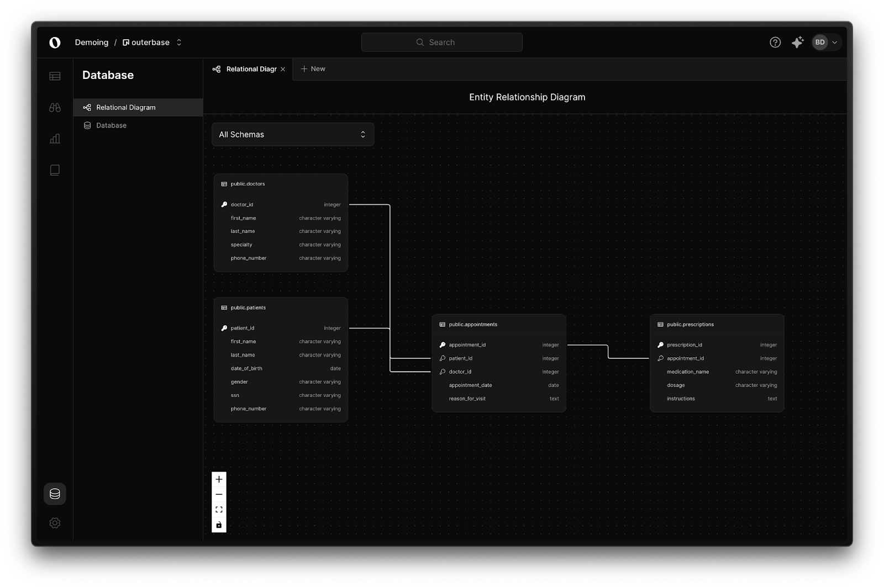Expand the All Schemas dropdown

point(293,135)
